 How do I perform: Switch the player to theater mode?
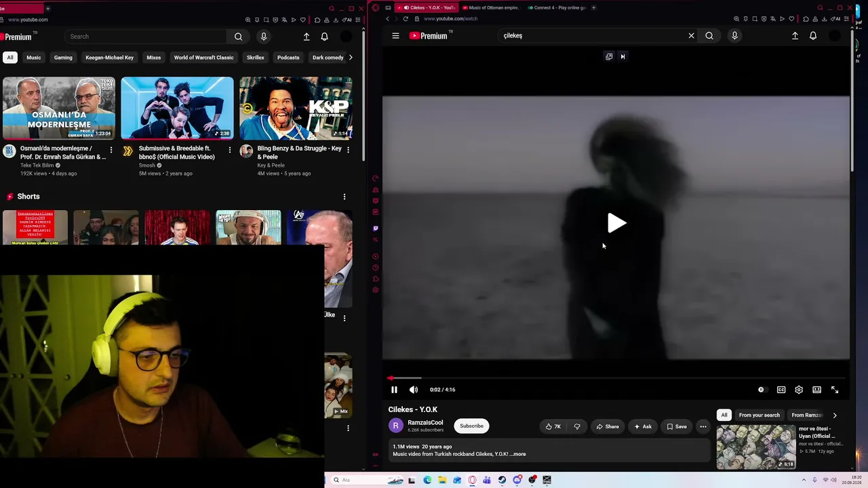click(x=816, y=390)
